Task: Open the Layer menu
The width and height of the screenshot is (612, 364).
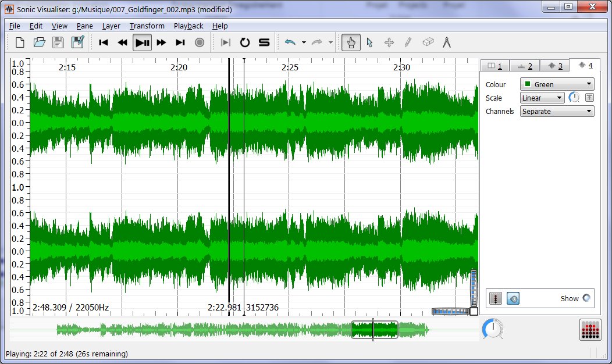Action: (x=111, y=26)
